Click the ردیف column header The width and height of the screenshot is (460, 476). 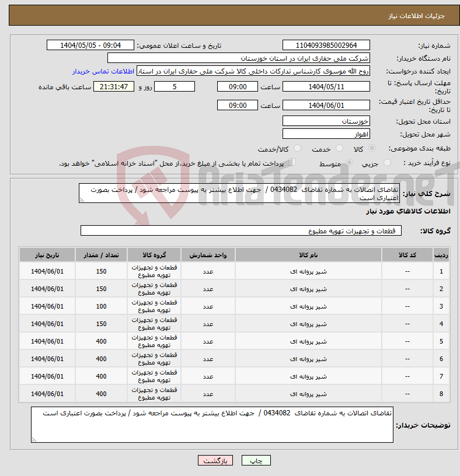(441, 255)
